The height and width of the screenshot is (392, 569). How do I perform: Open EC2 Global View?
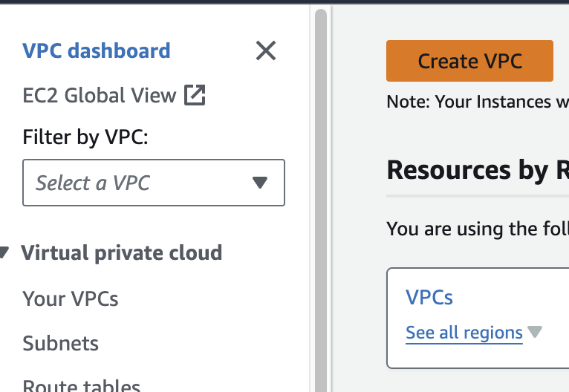pyautogui.click(x=100, y=95)
